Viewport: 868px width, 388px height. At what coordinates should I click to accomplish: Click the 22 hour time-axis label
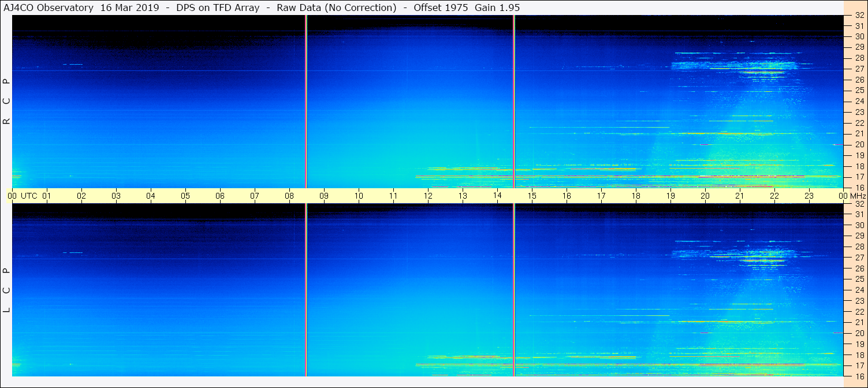tap(774, 196)
